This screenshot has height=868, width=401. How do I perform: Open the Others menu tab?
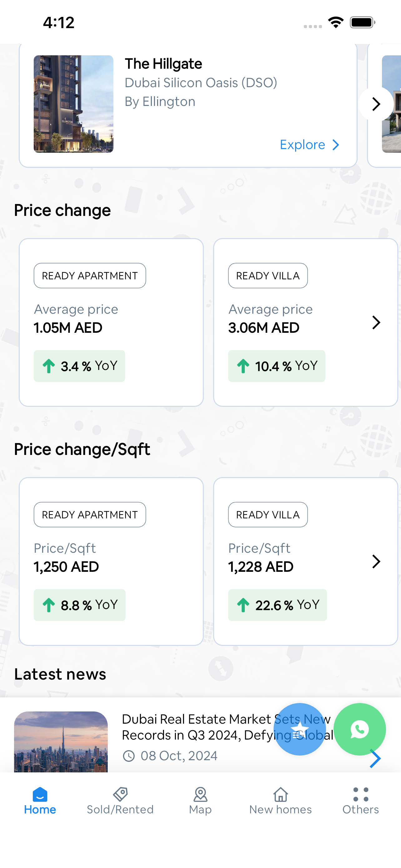point(361,801)
